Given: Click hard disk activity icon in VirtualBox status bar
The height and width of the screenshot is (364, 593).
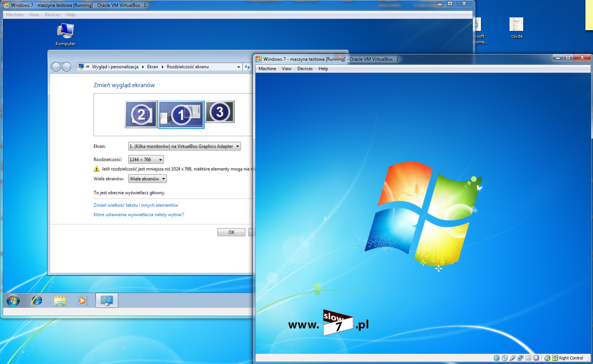Looking at the screenshot, I should point(496,358).
